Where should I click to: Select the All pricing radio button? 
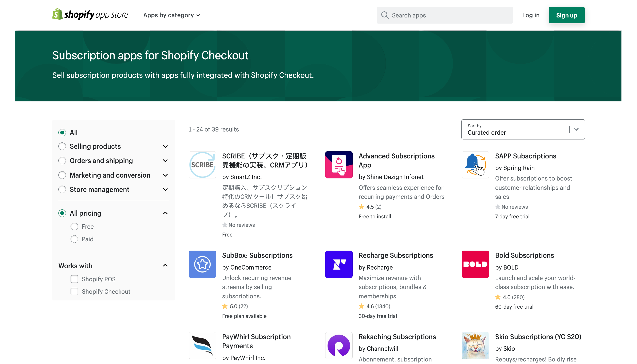(x=62, y=213)
